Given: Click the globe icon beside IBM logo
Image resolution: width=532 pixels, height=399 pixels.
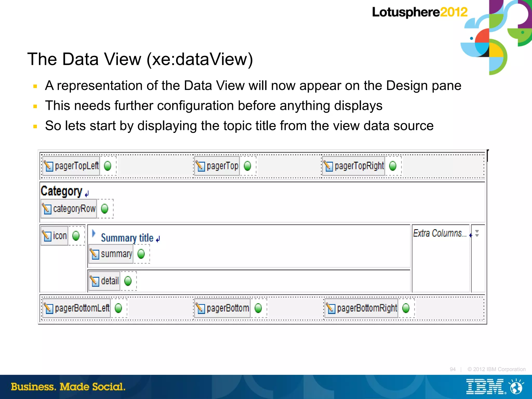Looking at the screenshot, I should coord(516,387).
